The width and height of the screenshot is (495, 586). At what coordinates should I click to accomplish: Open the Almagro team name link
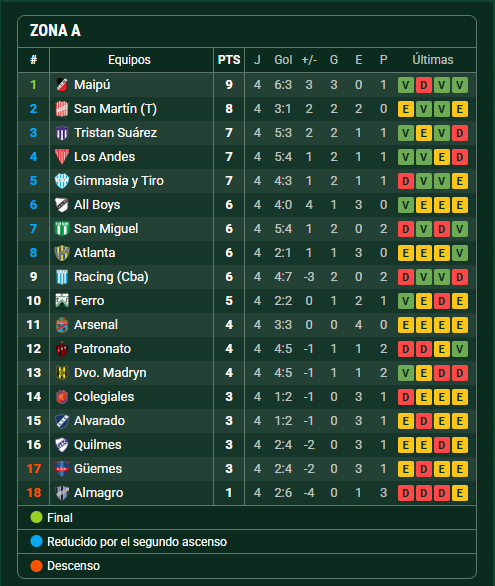pyautogui.click(x=99, y=493)
